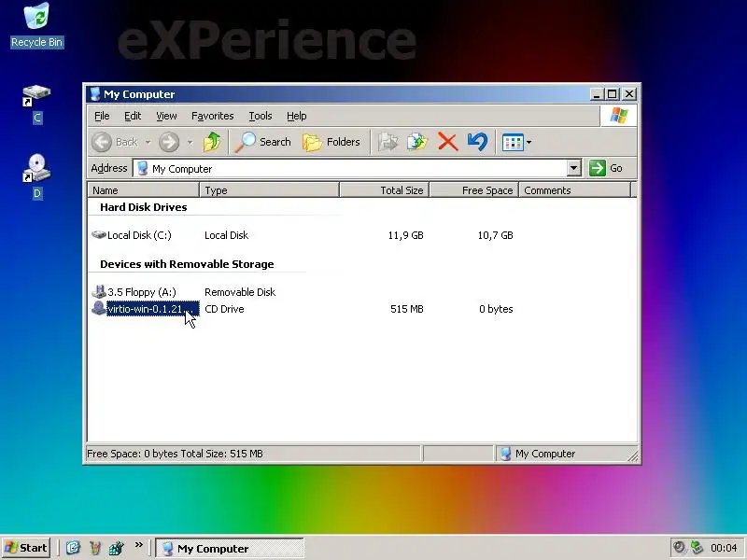Viewport: 747px width, 560px height.
Task: Click the 0 bytes free space cell
Action: point(496,309)
